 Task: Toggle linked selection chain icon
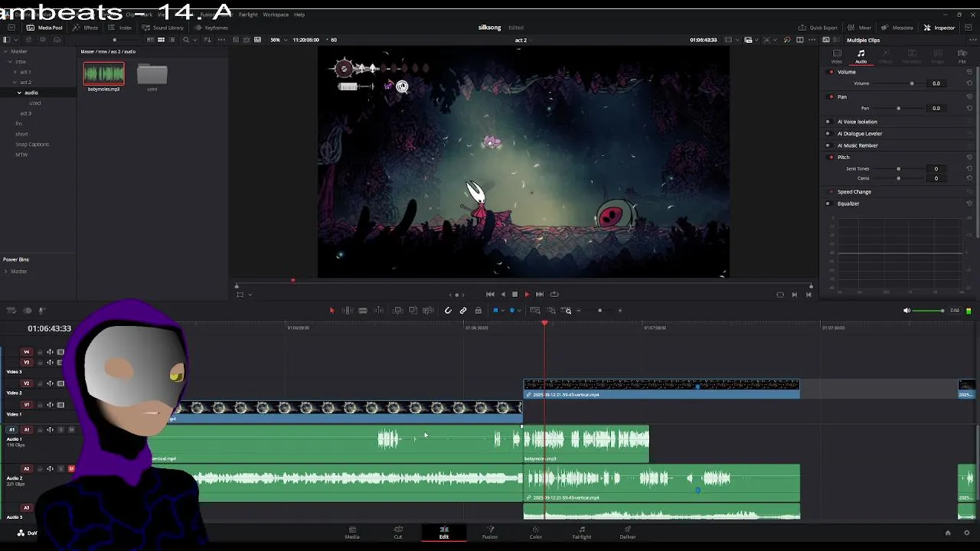coord(463,310)
